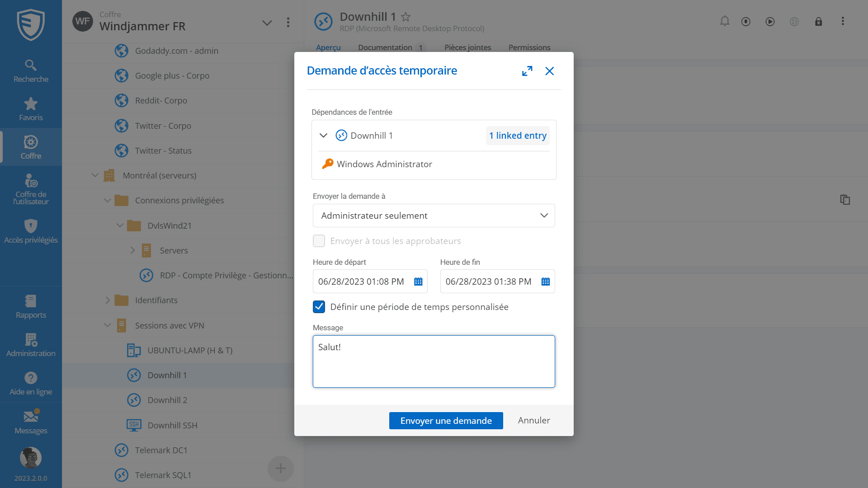Collapse Downhill 1 dependency chevron
868x488 pixels.
tap(323, 136)
